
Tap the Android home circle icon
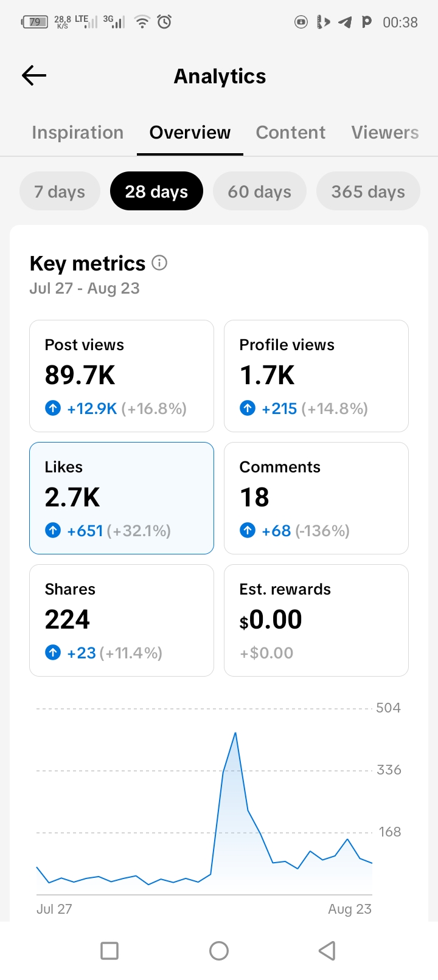(x=219, y=950)
